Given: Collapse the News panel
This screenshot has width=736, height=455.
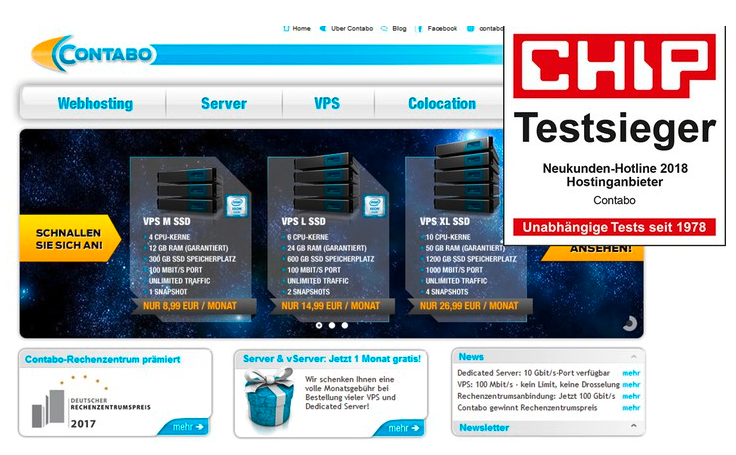Looking at the screenshot, I should point(633,357).
